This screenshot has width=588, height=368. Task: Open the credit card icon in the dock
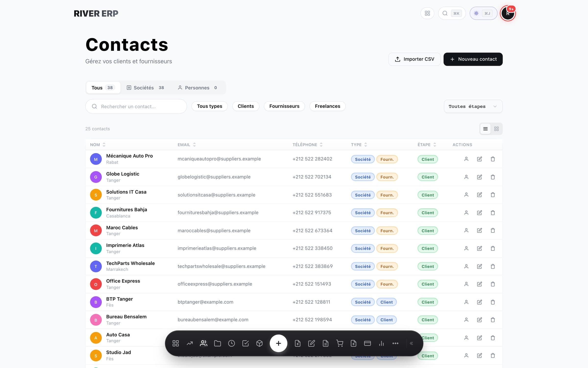[367, 343]
